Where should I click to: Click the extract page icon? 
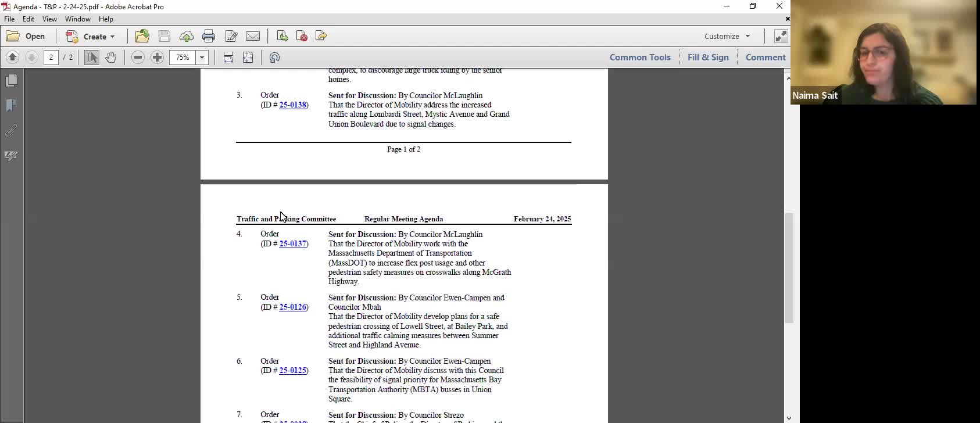(321, 36)
